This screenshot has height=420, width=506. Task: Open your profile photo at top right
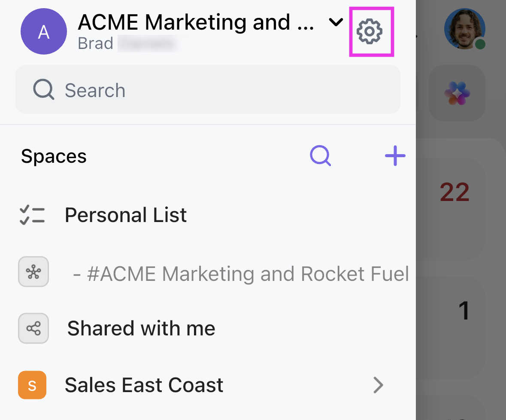(465, 29)
